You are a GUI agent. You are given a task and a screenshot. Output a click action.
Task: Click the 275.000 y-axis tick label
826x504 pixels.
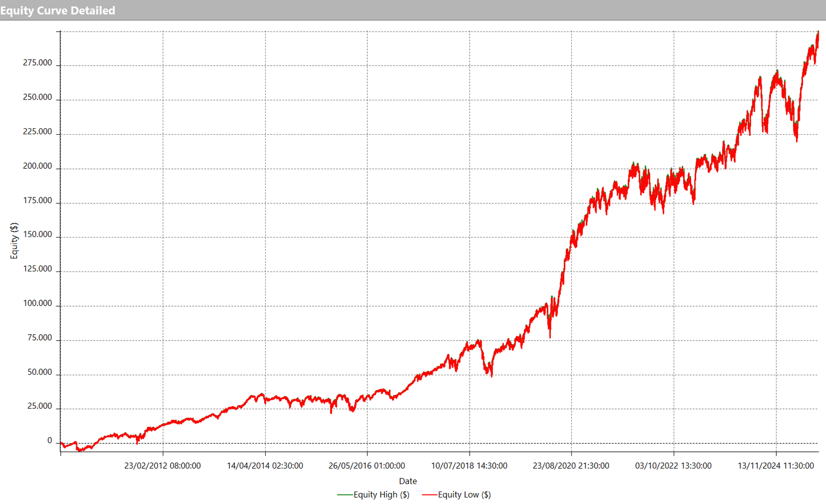coord(37,63)
